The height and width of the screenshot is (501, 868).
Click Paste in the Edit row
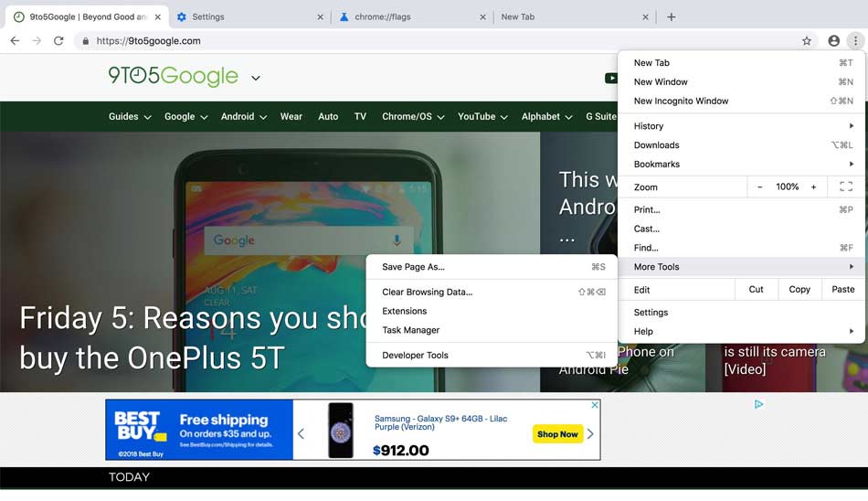point(843,289)
